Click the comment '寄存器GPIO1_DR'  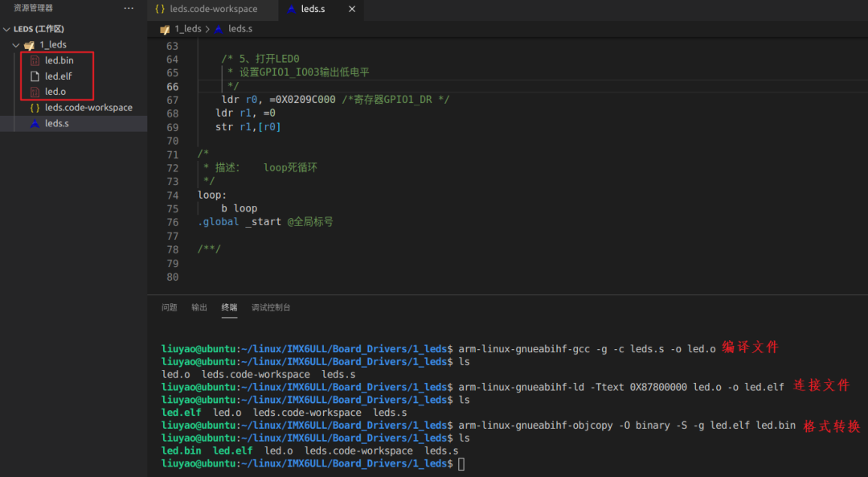393,100
